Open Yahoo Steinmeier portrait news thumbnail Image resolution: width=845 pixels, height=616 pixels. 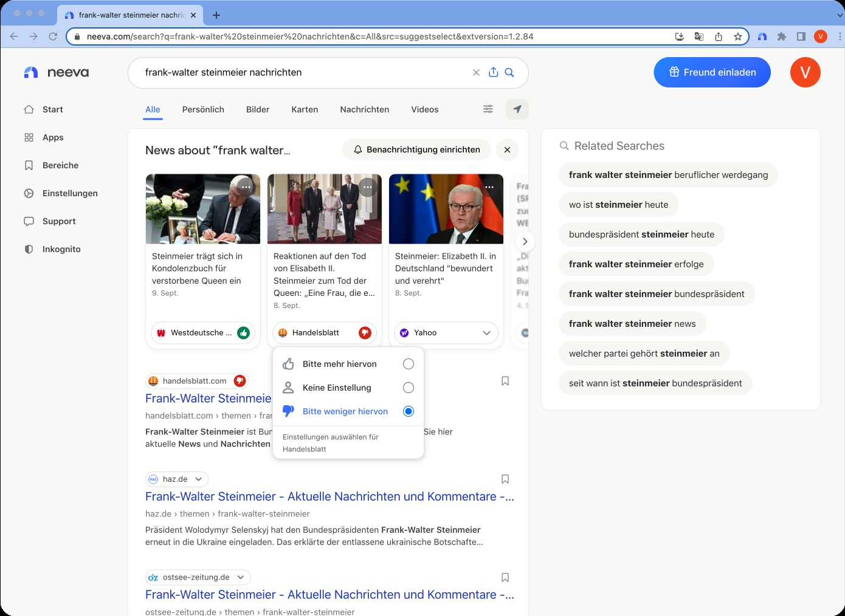tap(446, 209)
